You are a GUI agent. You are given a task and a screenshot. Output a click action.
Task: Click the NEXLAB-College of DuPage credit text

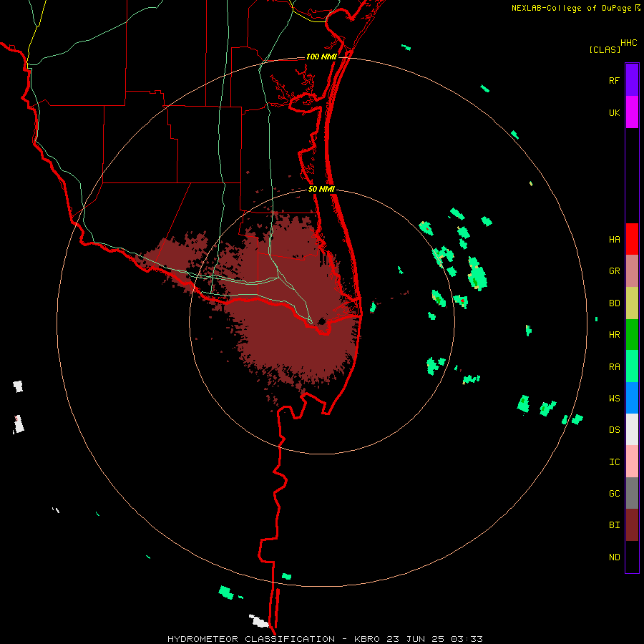571,8
